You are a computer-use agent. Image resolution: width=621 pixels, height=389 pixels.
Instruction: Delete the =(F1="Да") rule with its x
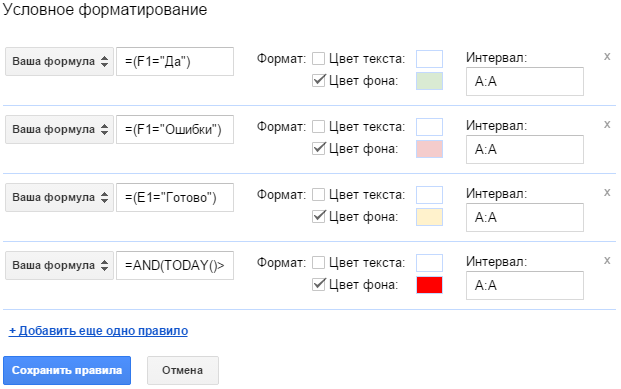607,57
